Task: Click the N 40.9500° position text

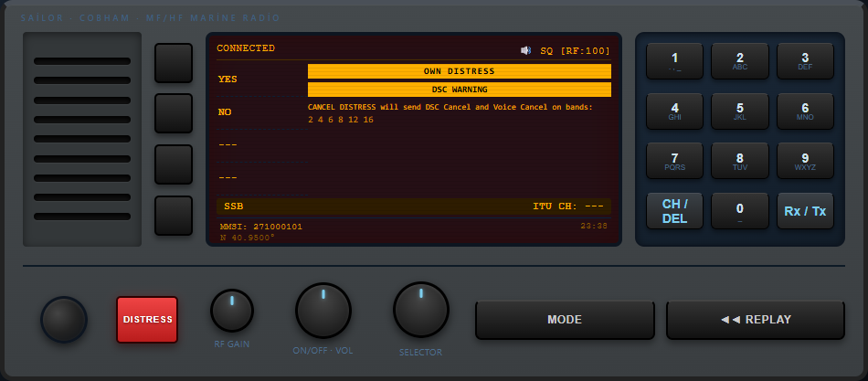Action: point(248,238)
